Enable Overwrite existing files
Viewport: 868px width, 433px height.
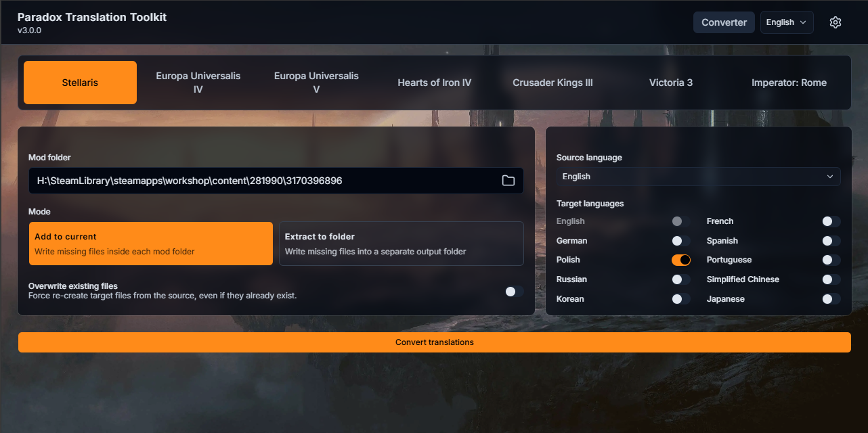coord(513,291)
